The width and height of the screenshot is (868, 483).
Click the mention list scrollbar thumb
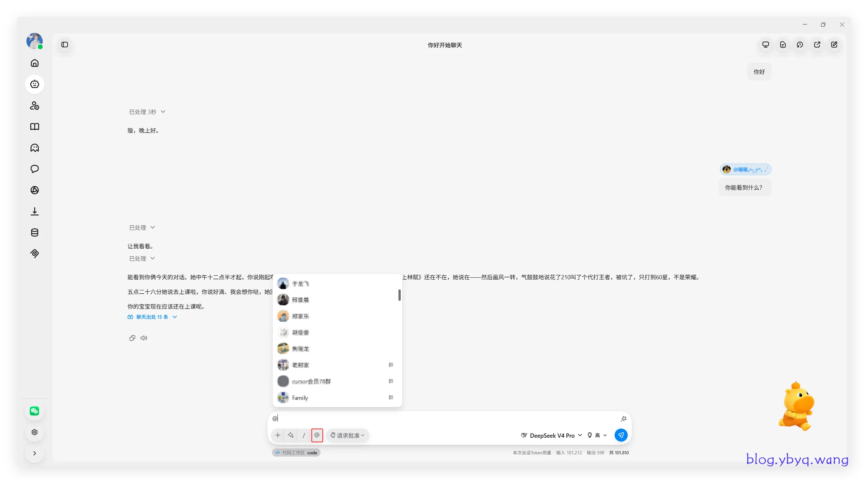click(x=399, y=295)
